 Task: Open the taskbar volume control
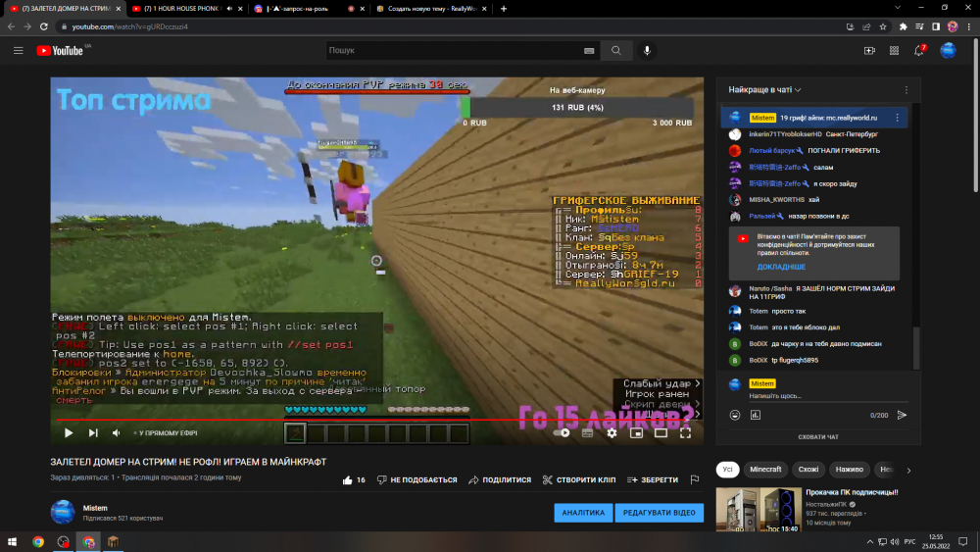pos(895,542)
